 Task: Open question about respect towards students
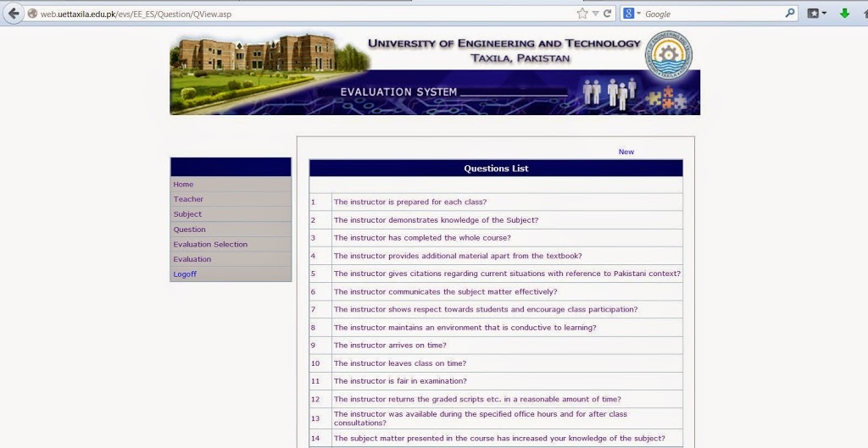click(486, 309)
